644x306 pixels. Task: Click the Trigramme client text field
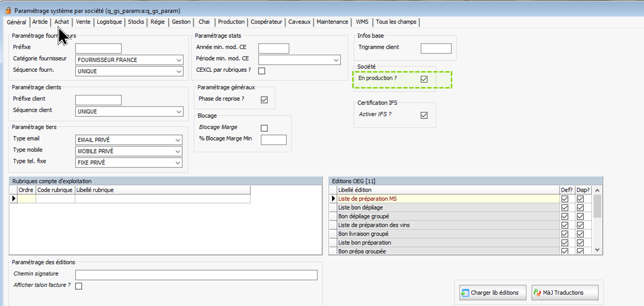pos(436,48)
